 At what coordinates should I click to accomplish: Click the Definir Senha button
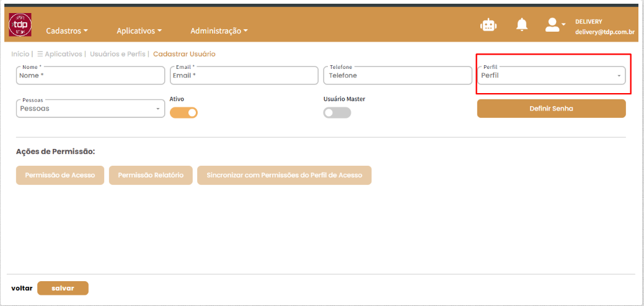tap(551, 109)
